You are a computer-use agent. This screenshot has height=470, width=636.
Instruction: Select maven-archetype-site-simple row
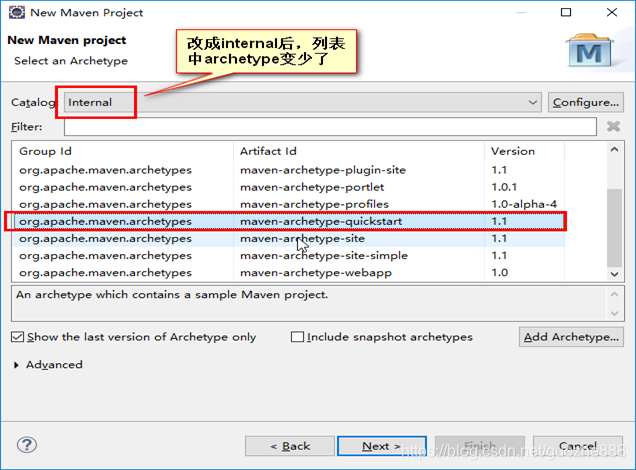[288, 255]
